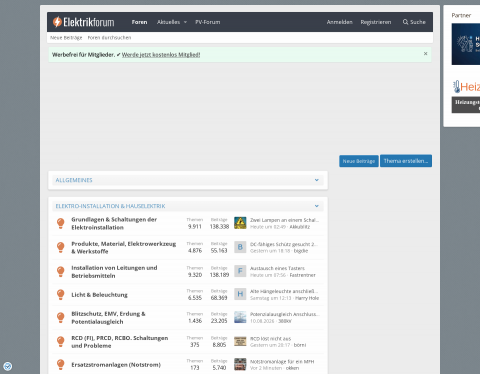Collapse Elektro-Installation & Hauselektrik chevron
This screenshot has height=374, width=480.
coord(317,206)
